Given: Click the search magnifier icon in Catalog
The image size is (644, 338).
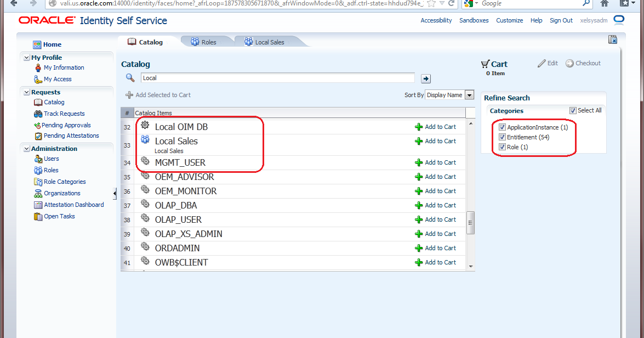Looking at the screenshot, I should (130, 77).
